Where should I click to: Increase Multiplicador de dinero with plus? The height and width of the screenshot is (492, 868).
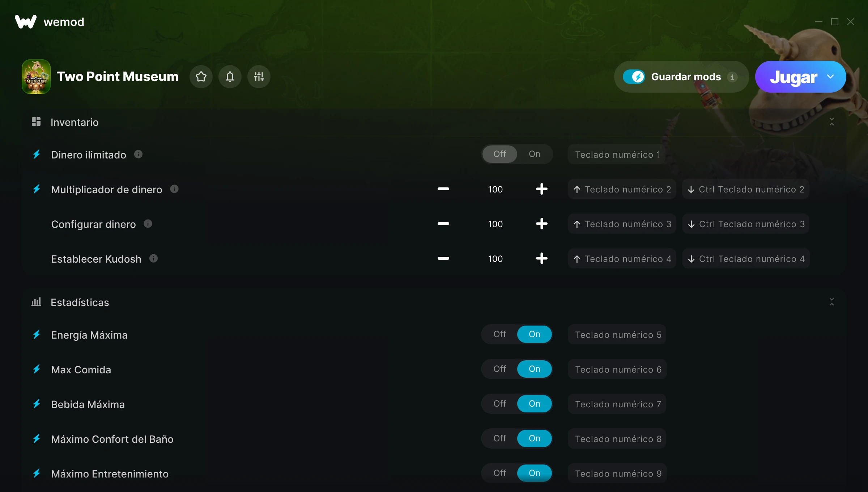(541, 189)
